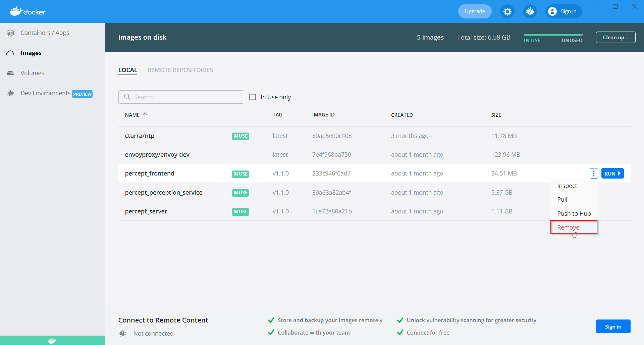Viewport: 644px width, 345px height.
Task: Enable the In Use only checkbox
Action: tap(253, 97)
